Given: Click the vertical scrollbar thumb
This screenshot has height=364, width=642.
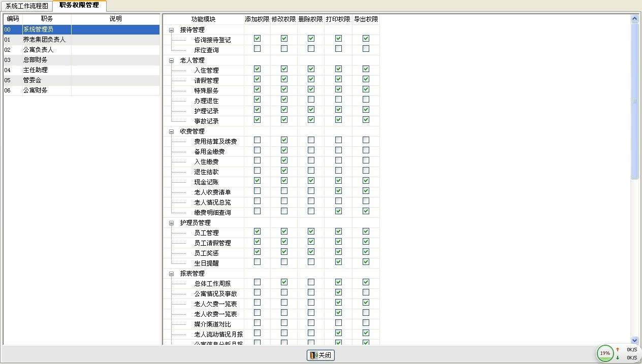Looking at the screenshot, I should click(x=634, y=102).
